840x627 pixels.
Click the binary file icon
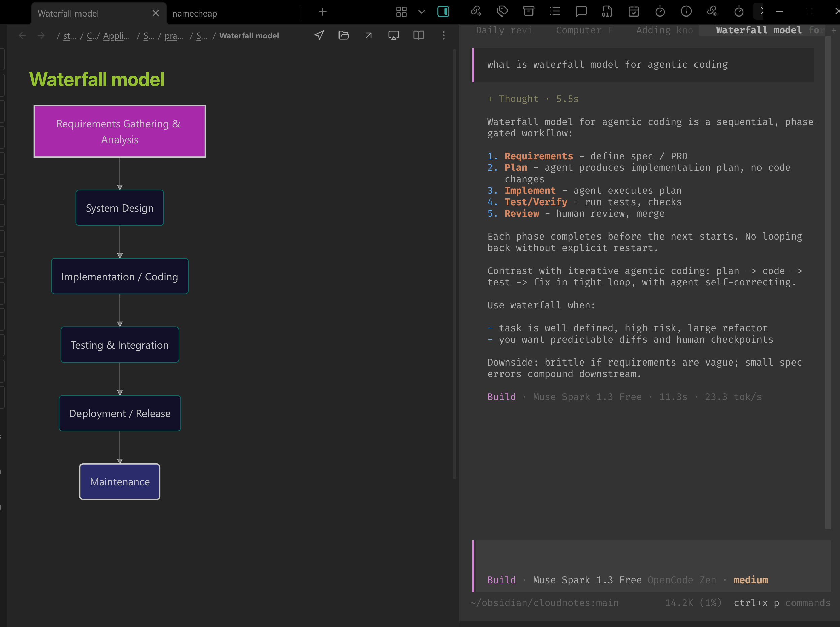[x=607, y=11]
